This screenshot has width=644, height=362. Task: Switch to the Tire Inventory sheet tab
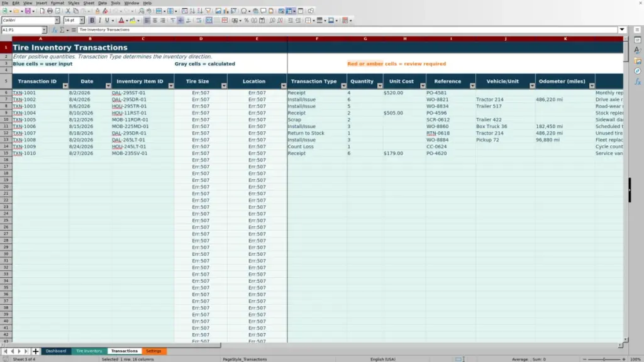pos(89,351)
